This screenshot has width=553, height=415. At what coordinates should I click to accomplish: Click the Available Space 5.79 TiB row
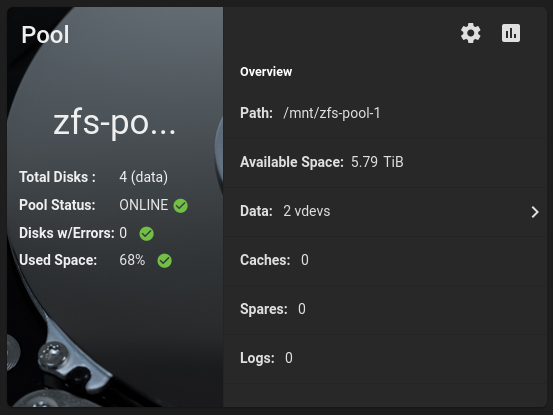(385, 163)
